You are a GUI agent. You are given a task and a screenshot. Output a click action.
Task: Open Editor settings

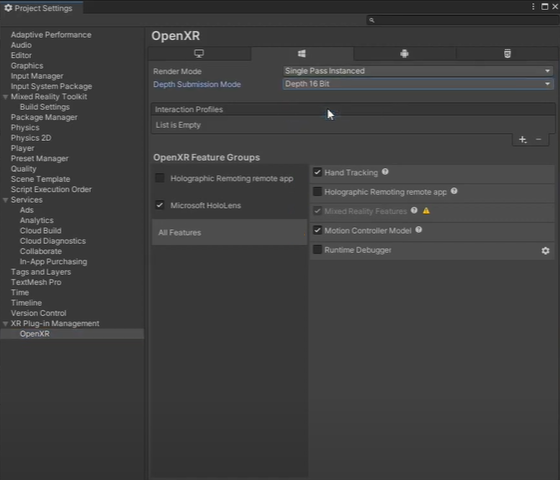[21, 55]
